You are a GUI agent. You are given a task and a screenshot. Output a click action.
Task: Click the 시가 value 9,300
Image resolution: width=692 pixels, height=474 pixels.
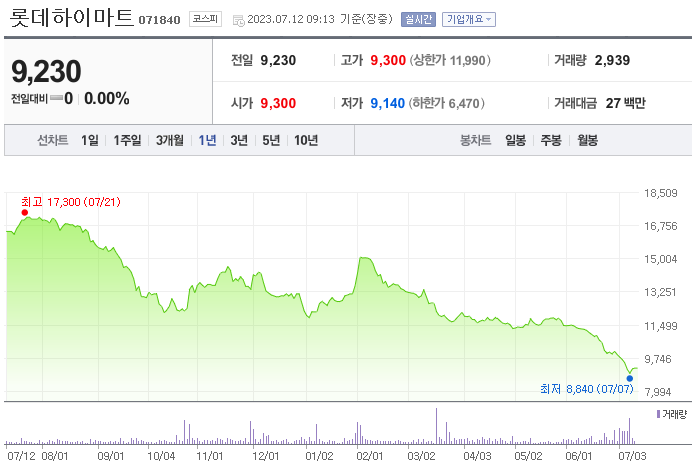(x=278, y=103)
